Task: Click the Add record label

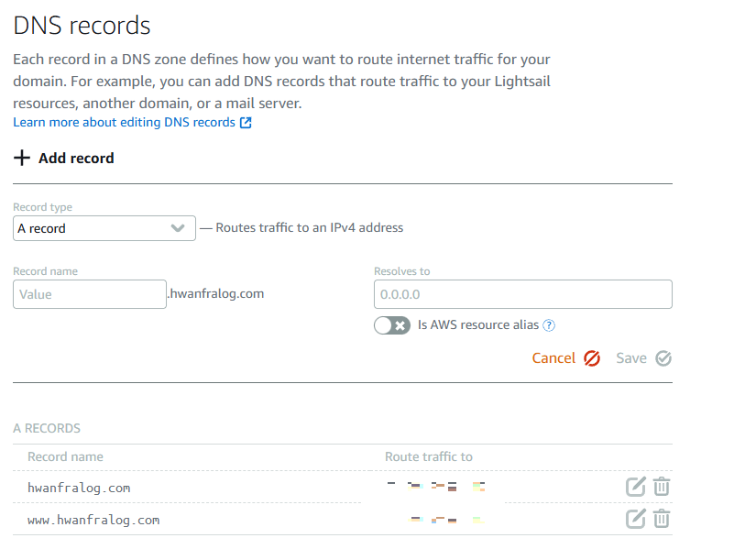Action: click(x=75, y=158)
